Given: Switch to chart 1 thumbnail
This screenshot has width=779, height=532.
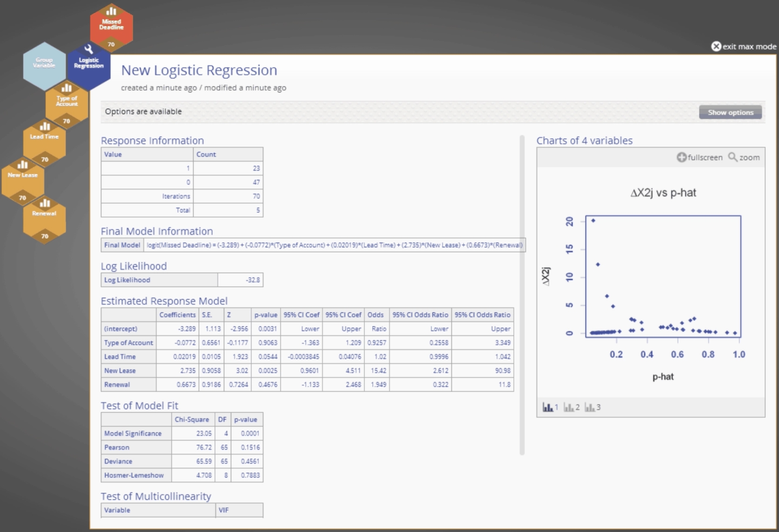Looking at the screenshot, I should (x=550, y=407).
